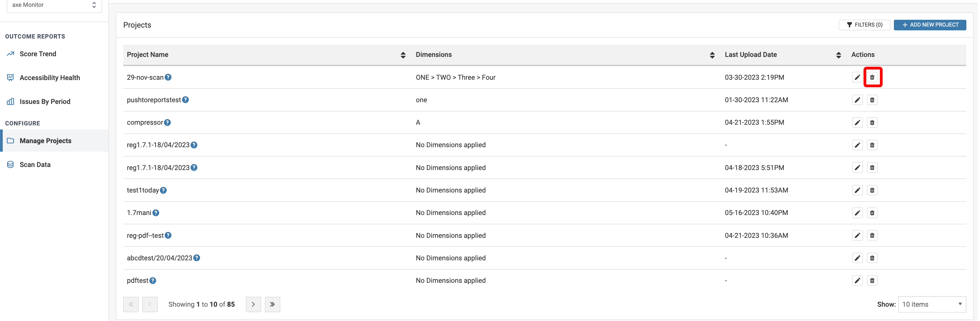Edit the abcdtest/20/04/2023 project

pyautogui.click(x=857, y=258)
